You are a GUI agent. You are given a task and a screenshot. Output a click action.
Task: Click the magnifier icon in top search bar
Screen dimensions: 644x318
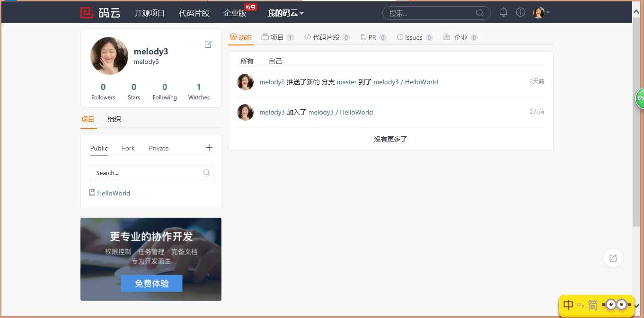[x=480, y=13]
